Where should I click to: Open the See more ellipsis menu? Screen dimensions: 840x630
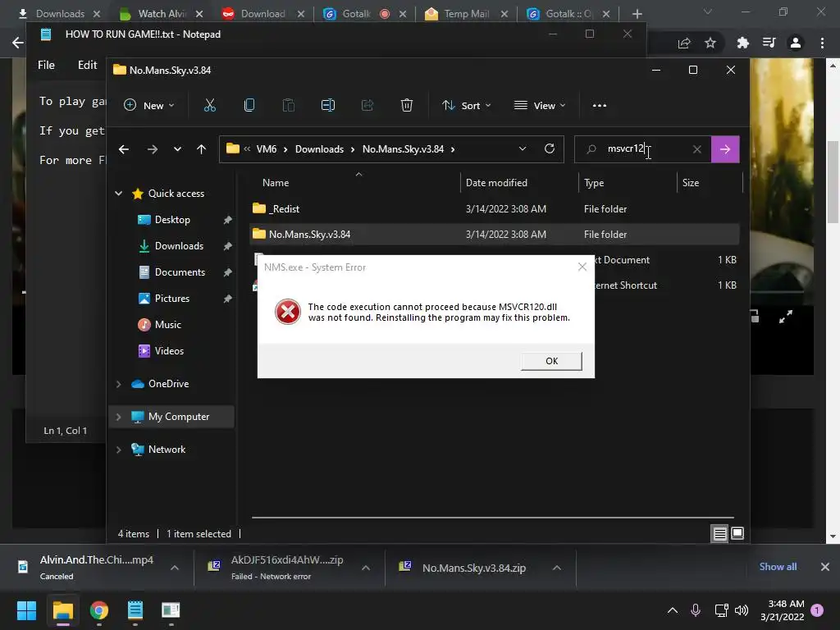pyautogui.click(x=600, y=106)
